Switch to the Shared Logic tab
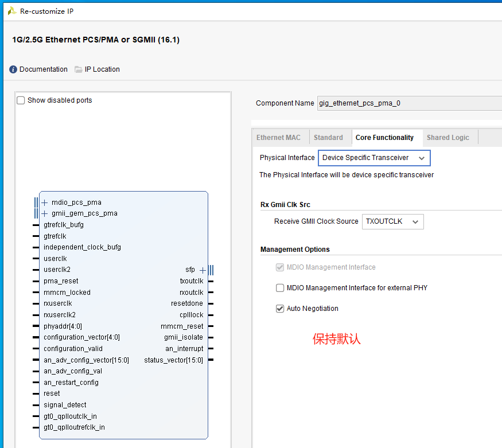Image resolution: width=502 pixels, height=448 pixels. click(448, 138)
